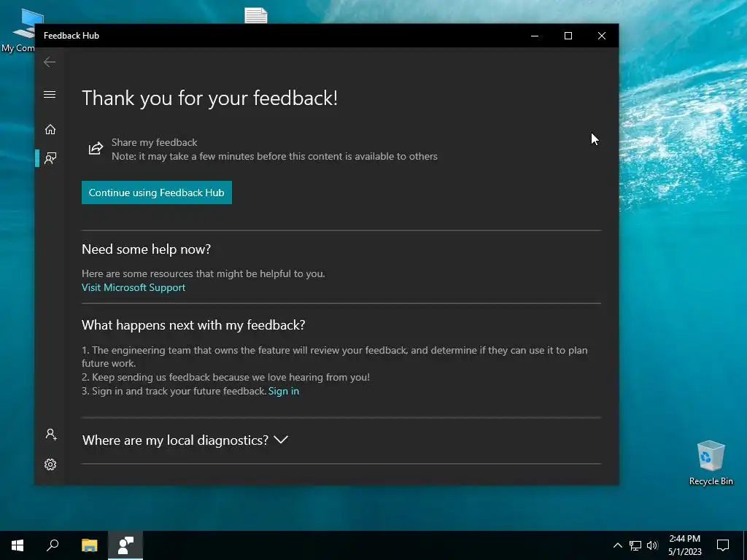
Task: Open the Feedback section icon
Action: pyautogui.click(x=50, y=158)
